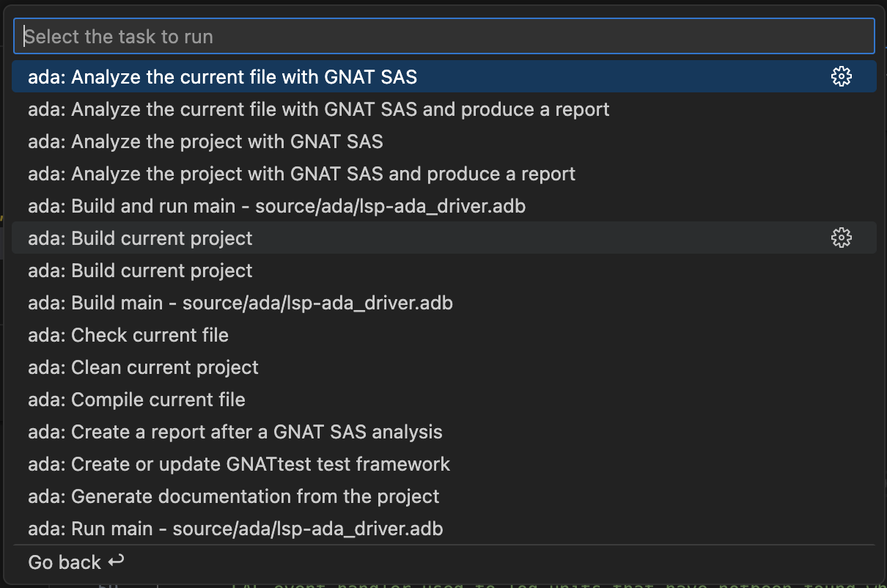Select 'ada: Clean current project'
Screen dimensions: 887x588
pos(443,367)
